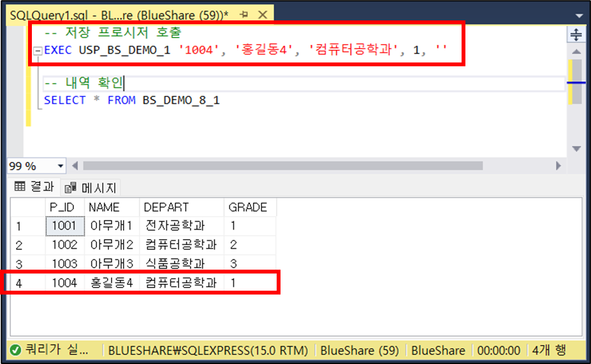Collapse the EXEC statement outline block
Viewport: 591px width, 364px height.
tap(38, 50)
